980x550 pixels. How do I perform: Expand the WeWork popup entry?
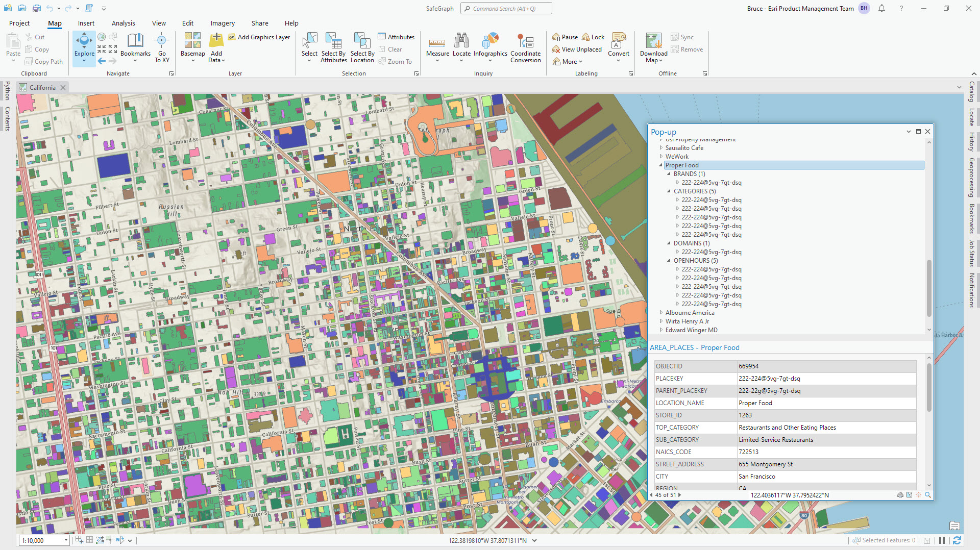pyautogui.click(x=661, y=157)
